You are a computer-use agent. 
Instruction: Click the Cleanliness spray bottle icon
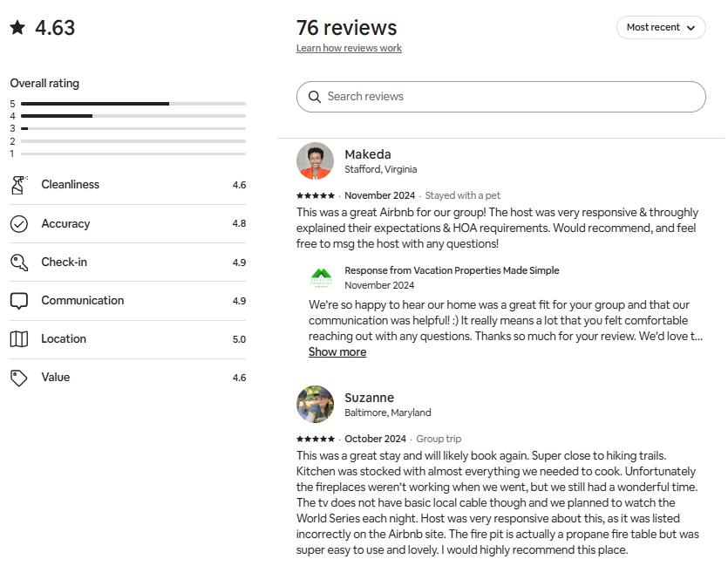point(19,185)
